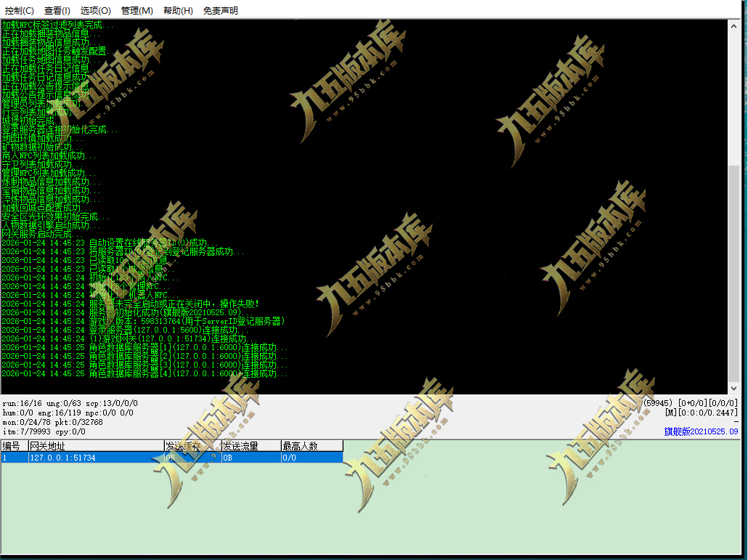The width and height of the screenshot is (748, 560).
Task: Click the 0/0 max players cell
Action: coord(312,458)
